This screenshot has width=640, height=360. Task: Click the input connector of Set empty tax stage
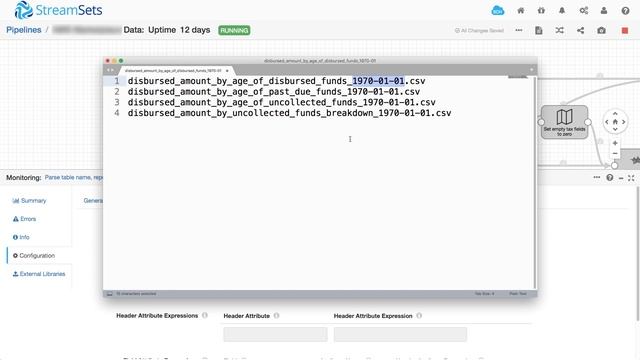pyautogui.click(x=541, y=122)
